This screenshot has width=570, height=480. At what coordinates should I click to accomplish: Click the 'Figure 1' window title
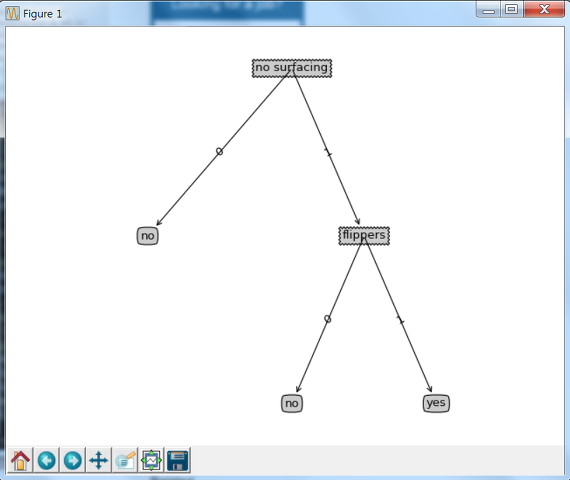click(x=43, y=14)
